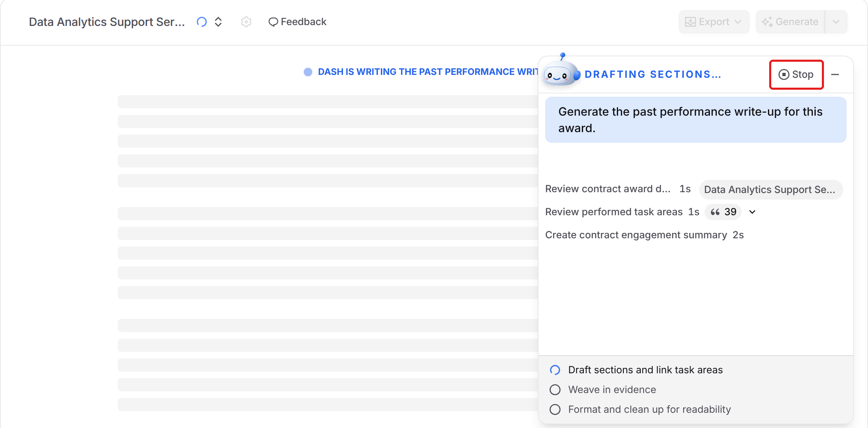Click the Data Analytics Support Ser... document title
Image resolution: width=868 pixels, height=428 pixels.
pos(107,22)
